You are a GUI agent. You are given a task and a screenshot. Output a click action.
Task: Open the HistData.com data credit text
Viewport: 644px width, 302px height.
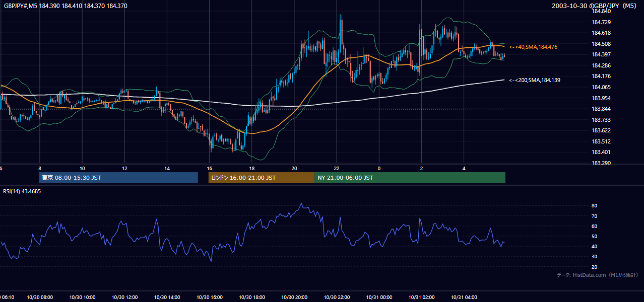coord(598,275)
